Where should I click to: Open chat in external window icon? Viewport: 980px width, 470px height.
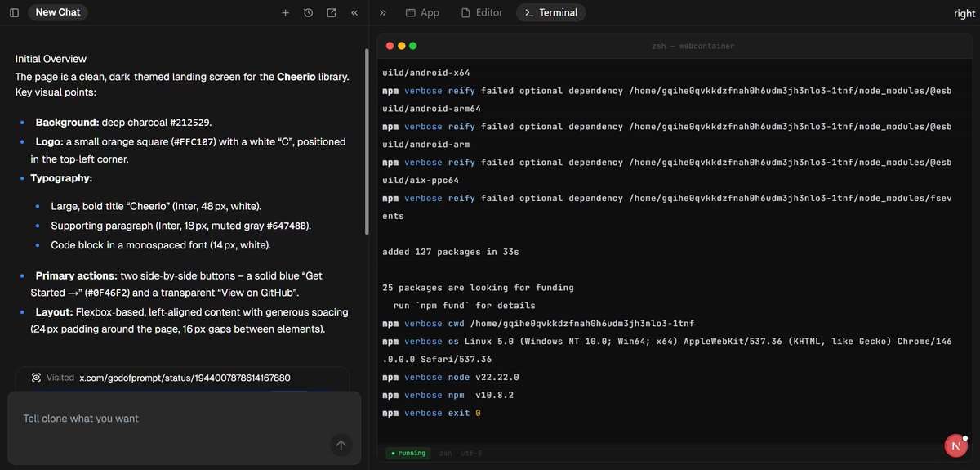click(x=331, y=13)
